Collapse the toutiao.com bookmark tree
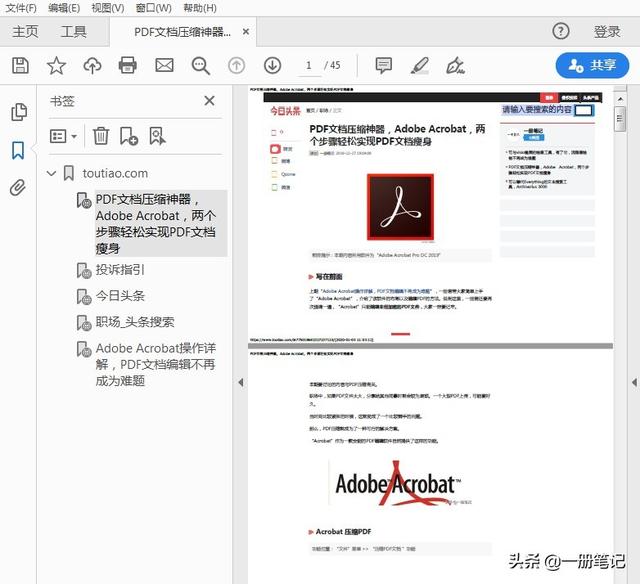 click(51, 173)
